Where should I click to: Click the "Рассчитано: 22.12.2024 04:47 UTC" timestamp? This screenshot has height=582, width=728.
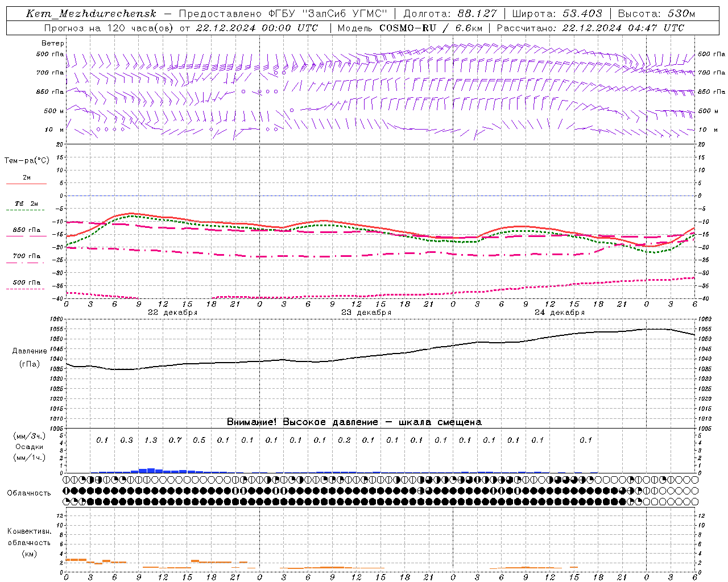point(590,28)
